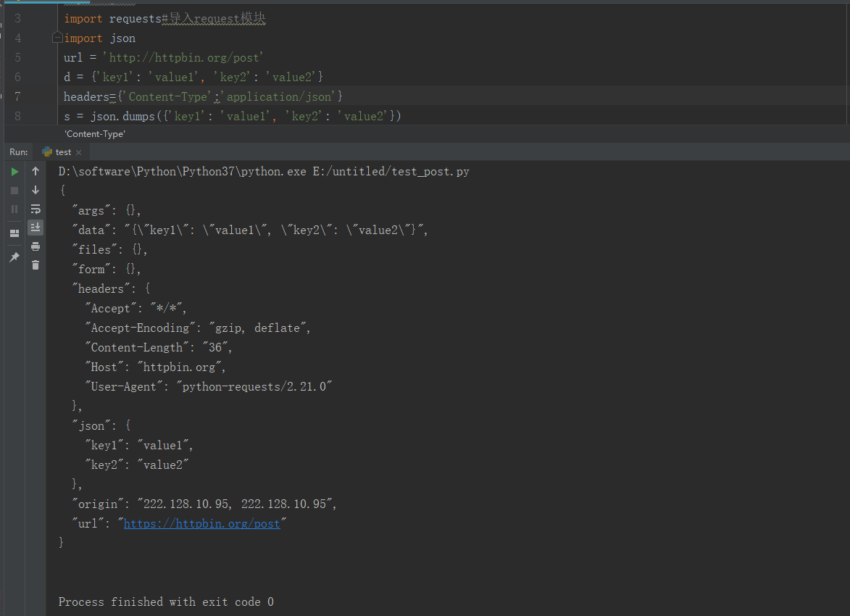Image resolution: width=850 pixels, height=616 pixels.
Task: Click the headers dictionary line in editor
Action: click(203, 96)
